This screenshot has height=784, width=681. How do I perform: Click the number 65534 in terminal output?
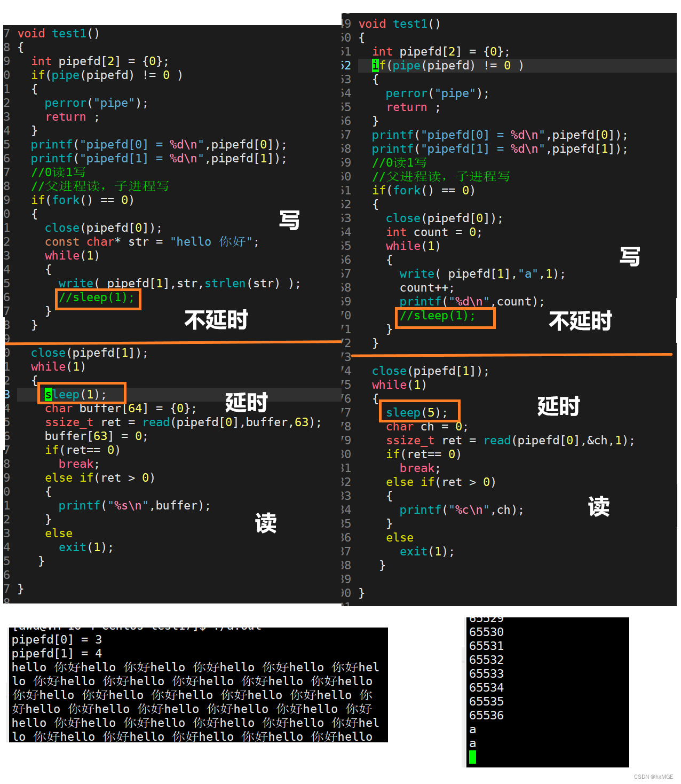pyautogui.click(x=486, y=688)
